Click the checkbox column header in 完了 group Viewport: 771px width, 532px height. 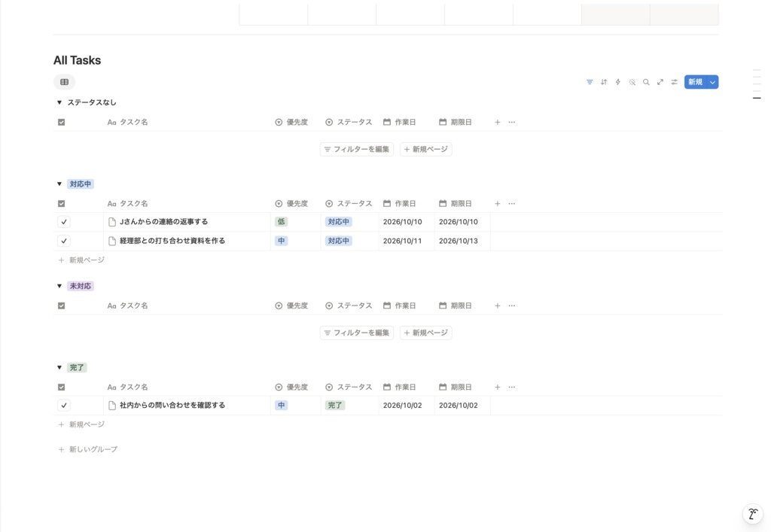click(x=62, y=387)
